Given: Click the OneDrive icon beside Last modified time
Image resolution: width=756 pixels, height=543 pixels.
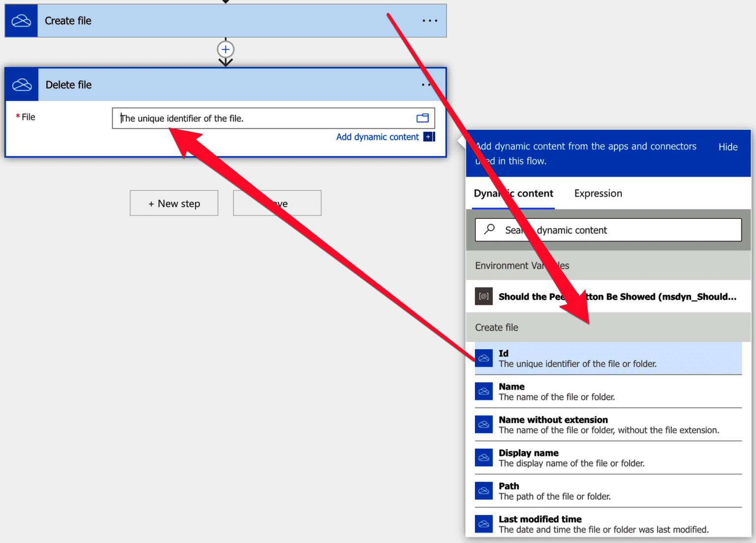Looking at the screenshot, I should click(x=484, y=524).
